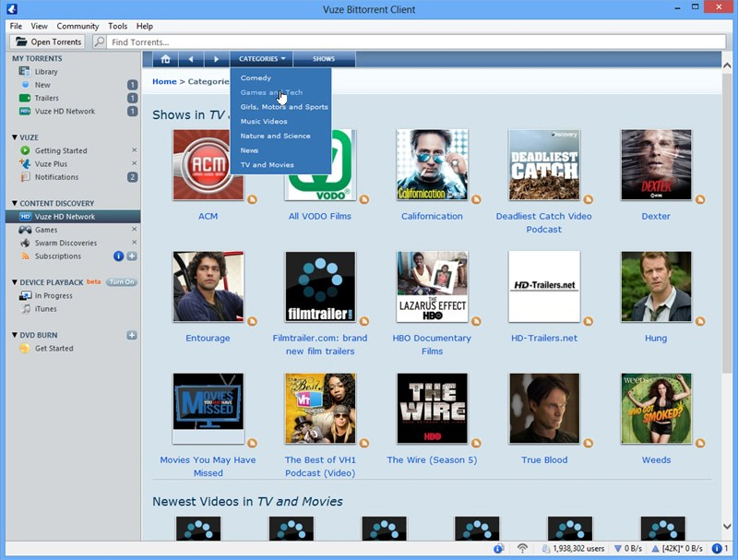Open In Progress under Device Playback

[x=54, y=295]
